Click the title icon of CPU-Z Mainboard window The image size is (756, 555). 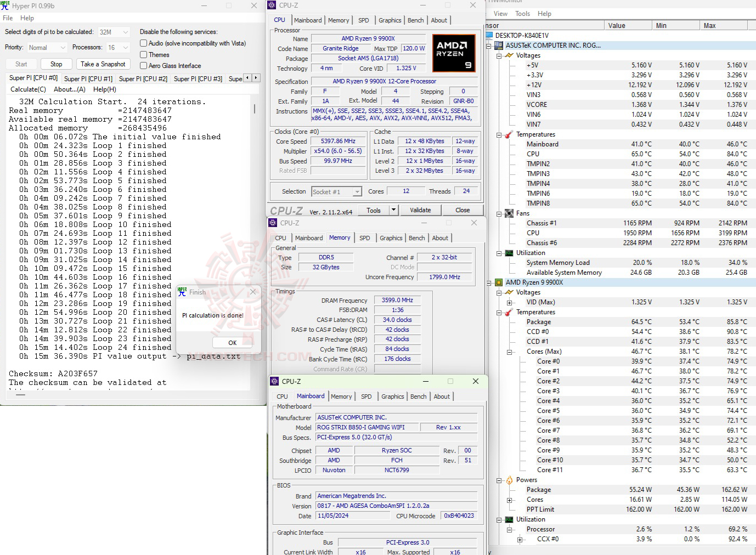coord(274,381)
